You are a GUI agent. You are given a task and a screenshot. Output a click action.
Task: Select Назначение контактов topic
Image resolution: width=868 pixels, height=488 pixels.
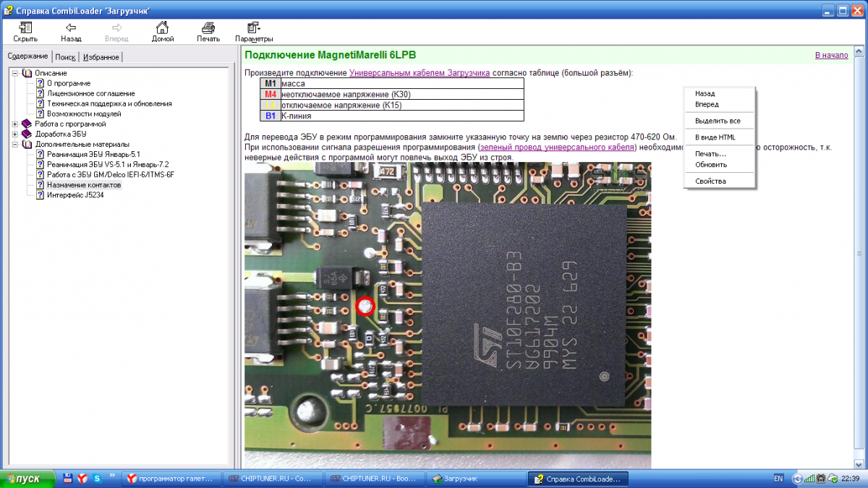coord(84,184)
